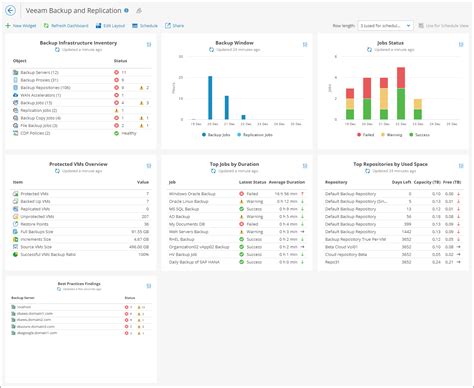Share the dashboard
Image resolution: width=474 pixels, height=388 pixels.
click(175, 26)
